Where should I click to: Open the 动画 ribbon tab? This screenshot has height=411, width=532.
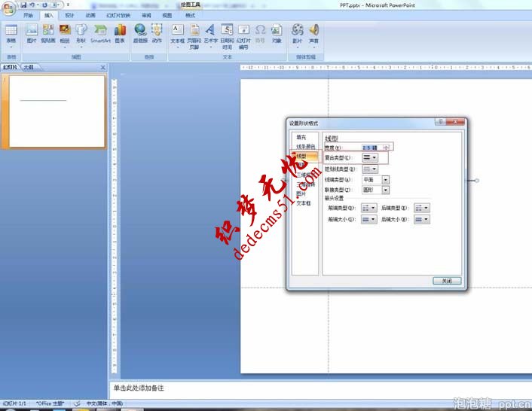tap(90, 15)
